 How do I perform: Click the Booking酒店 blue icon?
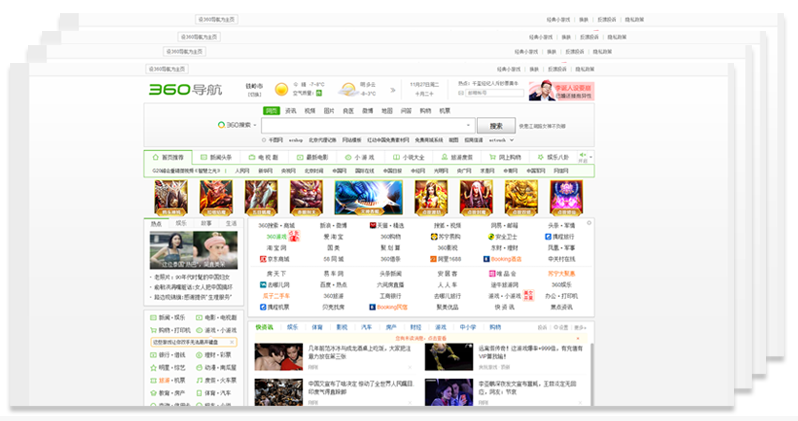(487, 259)
